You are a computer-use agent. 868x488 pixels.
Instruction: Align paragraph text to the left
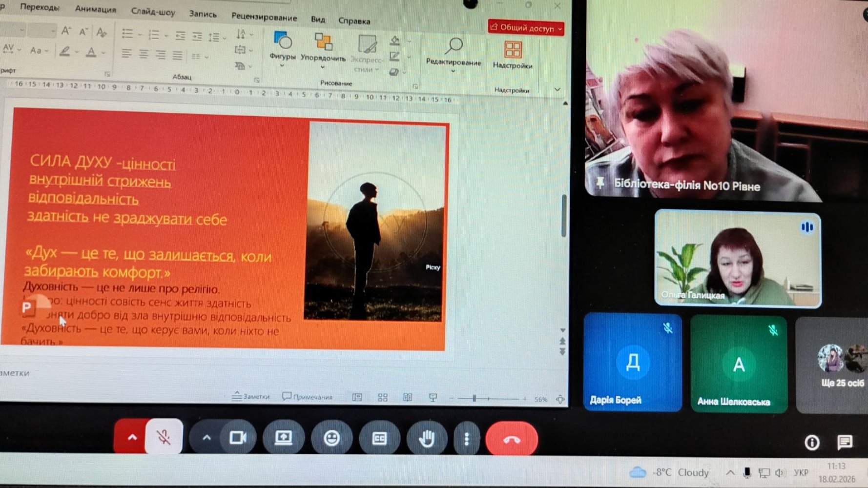pyautogui.click(x=126, y=54)
